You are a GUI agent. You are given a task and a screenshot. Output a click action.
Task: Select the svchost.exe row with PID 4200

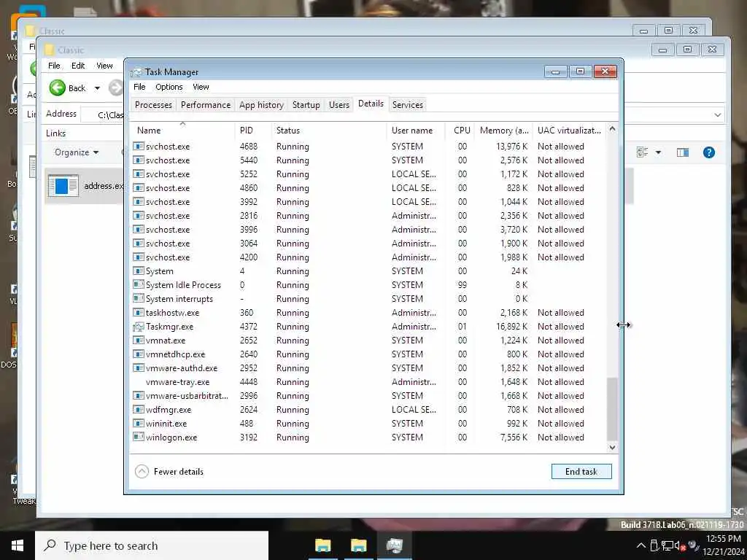coord(368,257)
